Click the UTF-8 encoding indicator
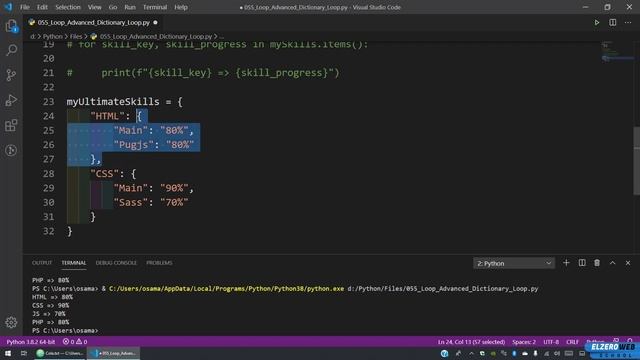640x360 pixels. (x=551, y=342)
